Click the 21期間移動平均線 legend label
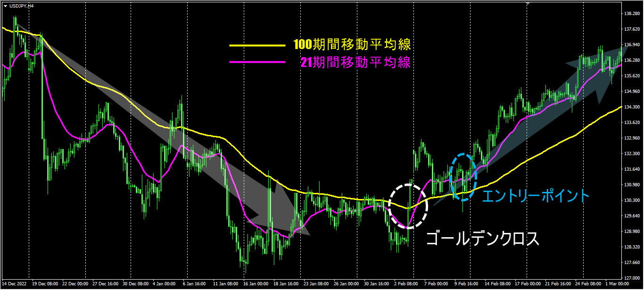The width and height of the screenshot is (644, 290). point(355,62)
